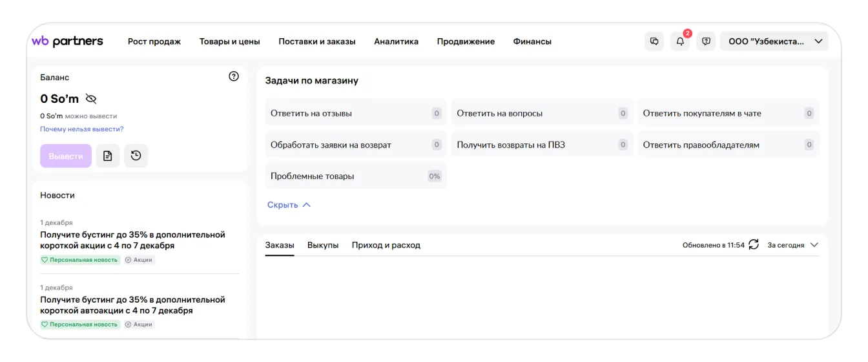The image size is (868, 362).
Task: Open notifications bell with 2 badge
Action: coord(680,41)
